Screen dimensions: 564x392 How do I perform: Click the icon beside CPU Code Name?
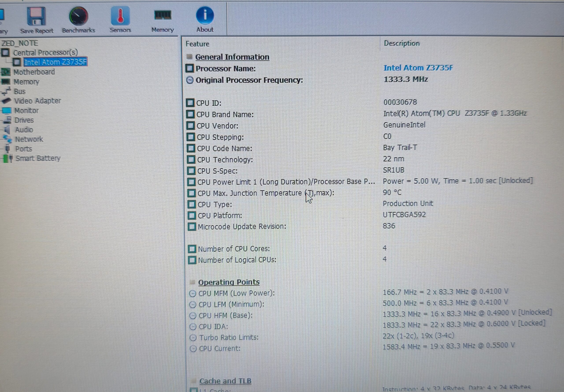[191, 148]
